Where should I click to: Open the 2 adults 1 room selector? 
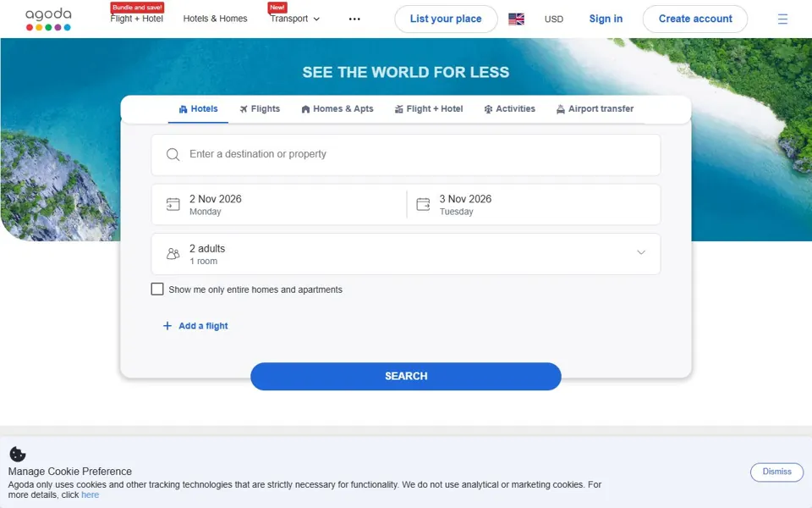[406, 254]
